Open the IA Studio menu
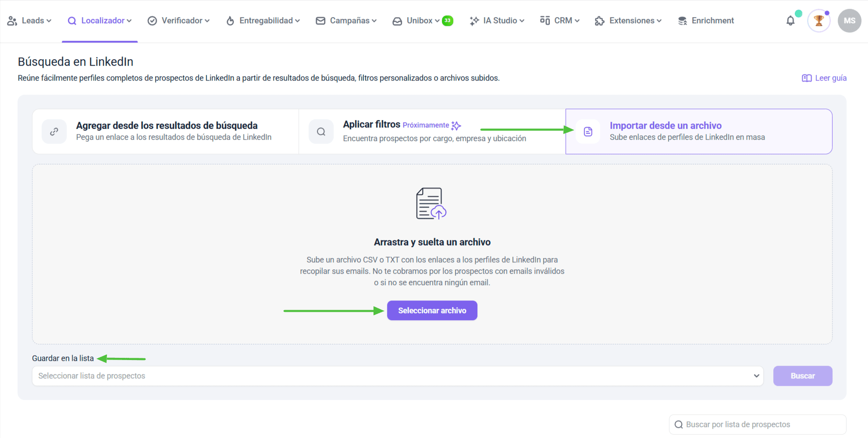 (497, 21)
